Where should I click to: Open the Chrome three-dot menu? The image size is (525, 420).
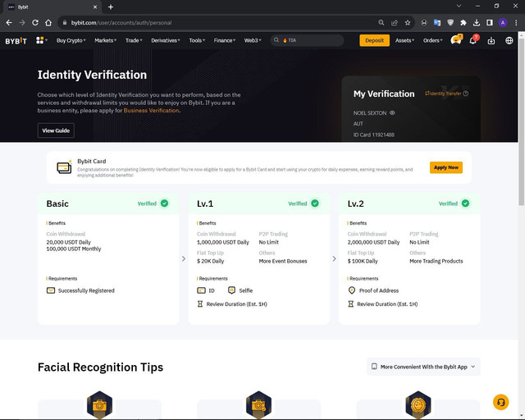pos(516,22)
